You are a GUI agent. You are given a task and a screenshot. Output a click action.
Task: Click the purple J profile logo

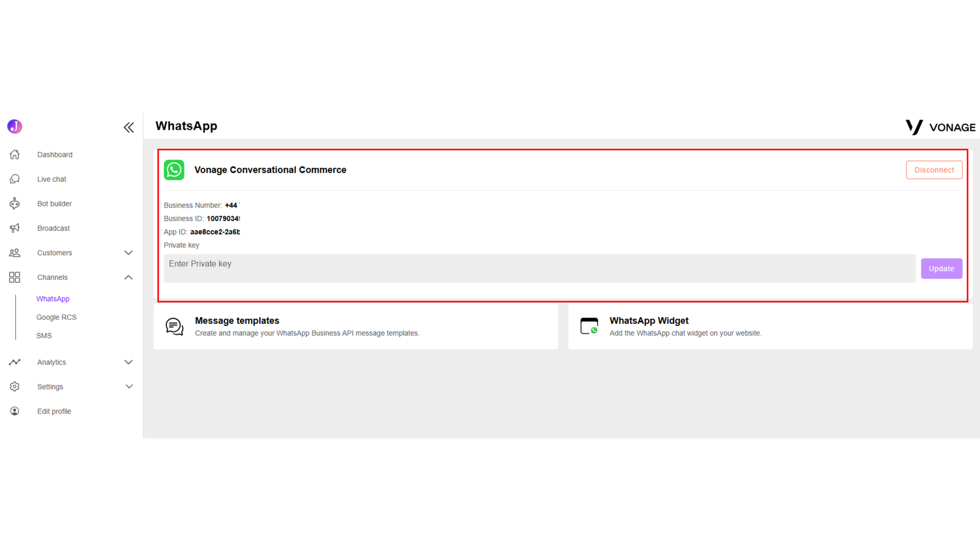tap(15, 126)
